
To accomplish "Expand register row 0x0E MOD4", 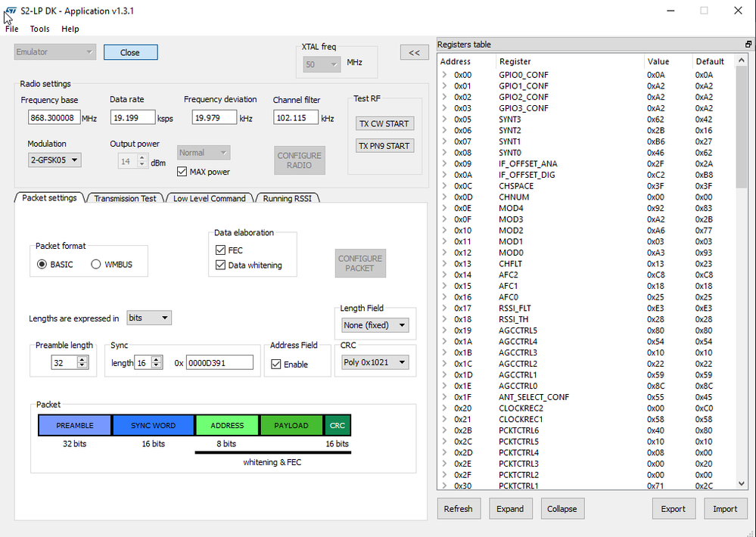I will click(444, 208).
